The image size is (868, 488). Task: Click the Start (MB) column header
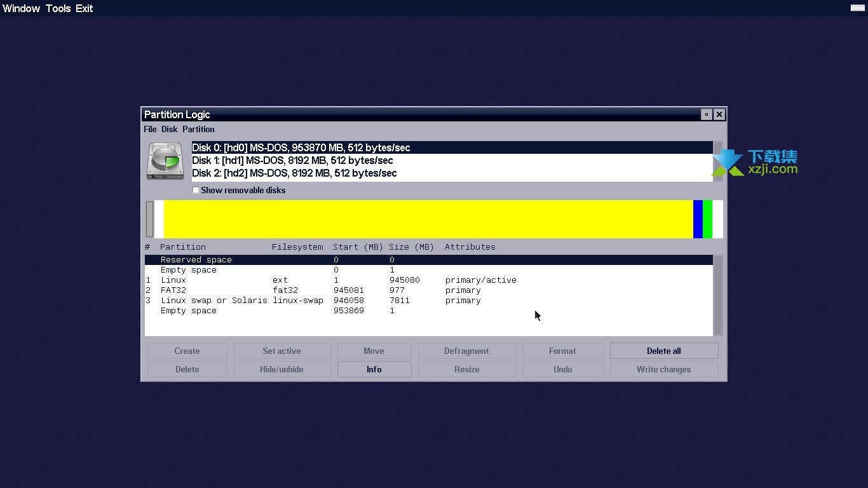pos(358,247)
